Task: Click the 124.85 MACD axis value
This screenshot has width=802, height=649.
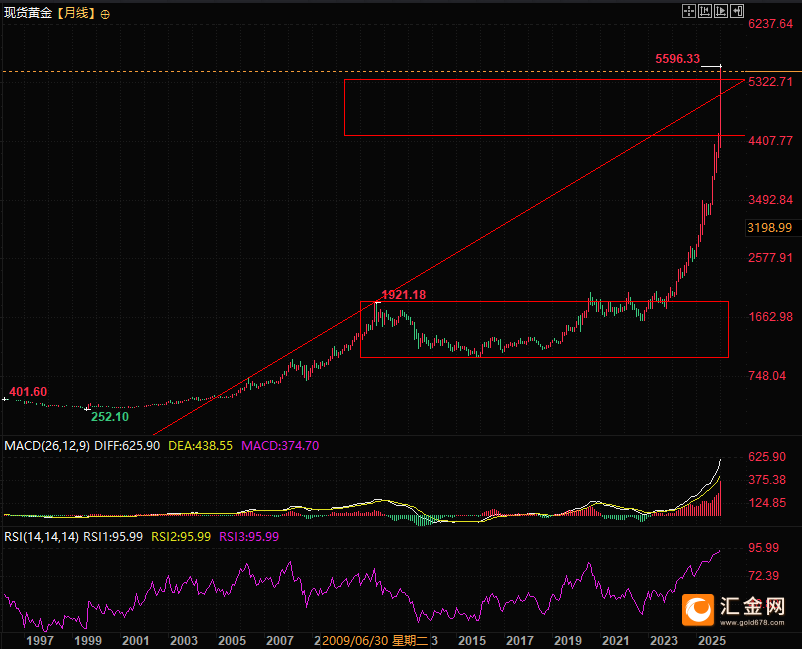Action: click(x=767, y=503)
